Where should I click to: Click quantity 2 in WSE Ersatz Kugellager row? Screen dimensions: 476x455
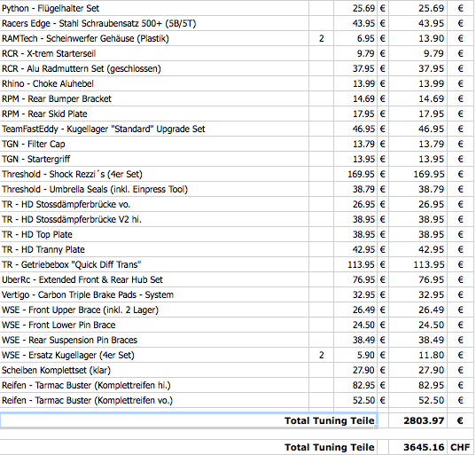point(322,355)
